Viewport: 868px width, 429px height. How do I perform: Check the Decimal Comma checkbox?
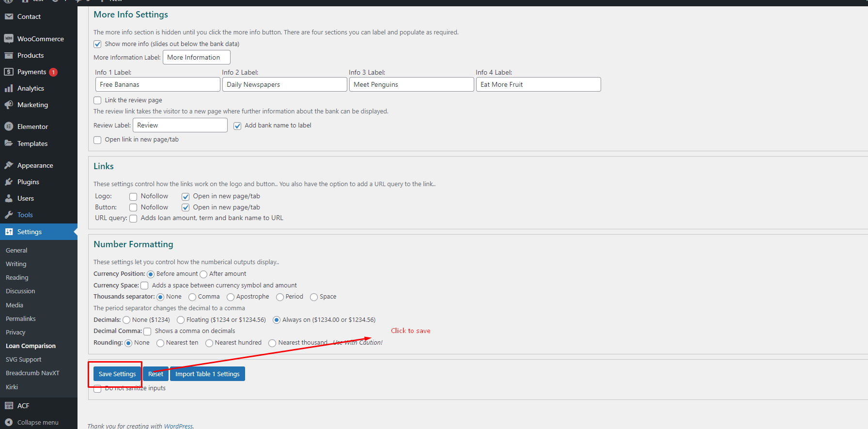coord(147,332)
